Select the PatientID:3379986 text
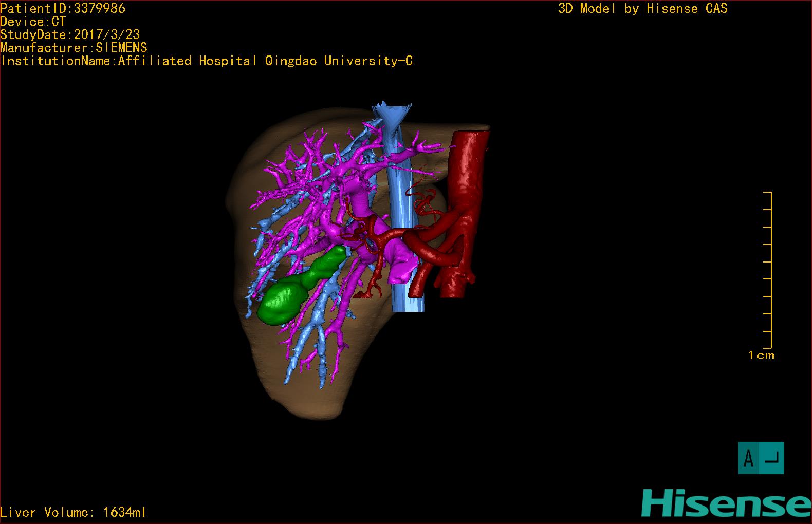 pos(63,8)
